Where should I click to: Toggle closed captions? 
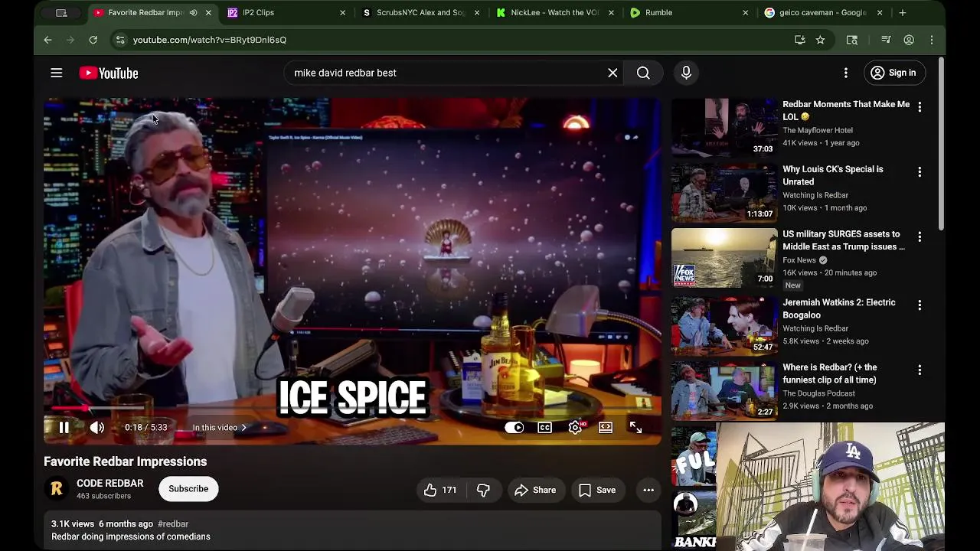(544, 428)
